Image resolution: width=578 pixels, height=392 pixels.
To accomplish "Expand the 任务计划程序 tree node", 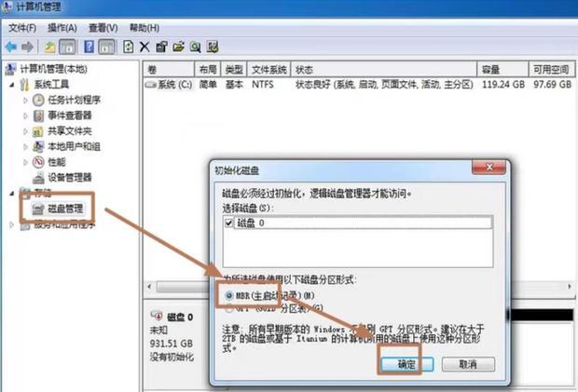I will coord(25,101).
